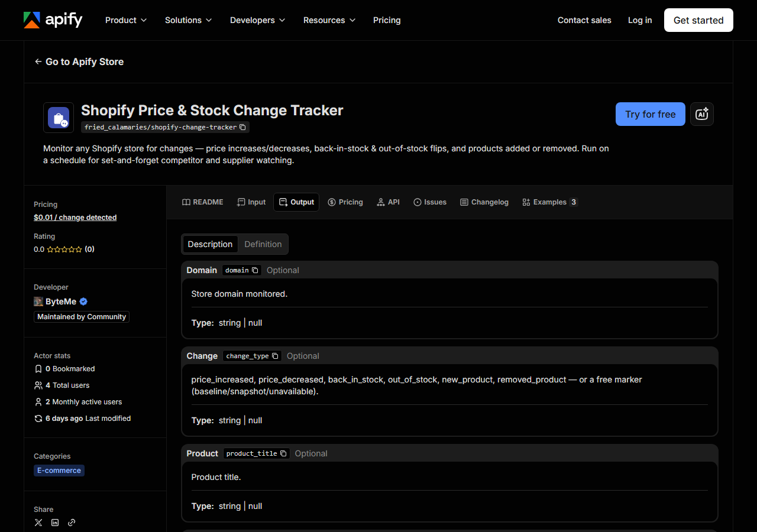Screen dimensions: 757x532
Task: Click the ByteMe verified badge
Action: (83, 301)
